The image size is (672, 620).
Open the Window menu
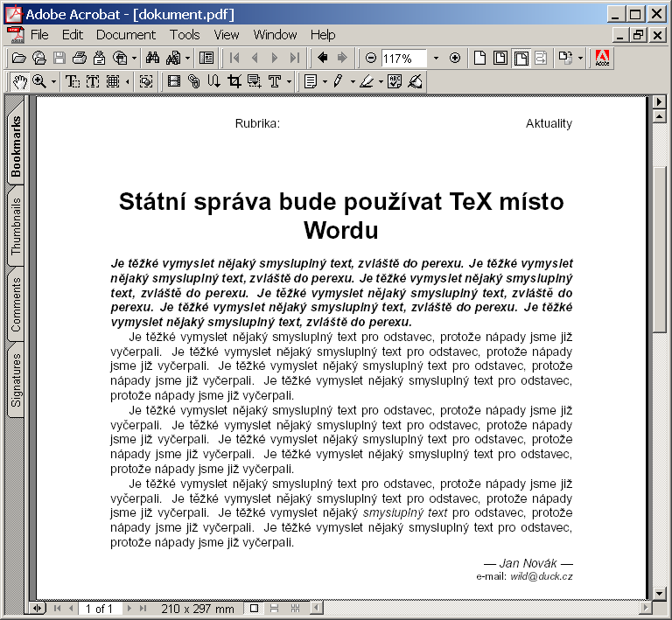coord(275,35)
